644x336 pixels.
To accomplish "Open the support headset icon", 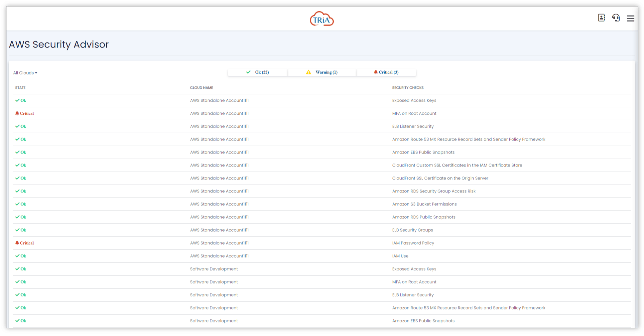I will tap(616, 18).
